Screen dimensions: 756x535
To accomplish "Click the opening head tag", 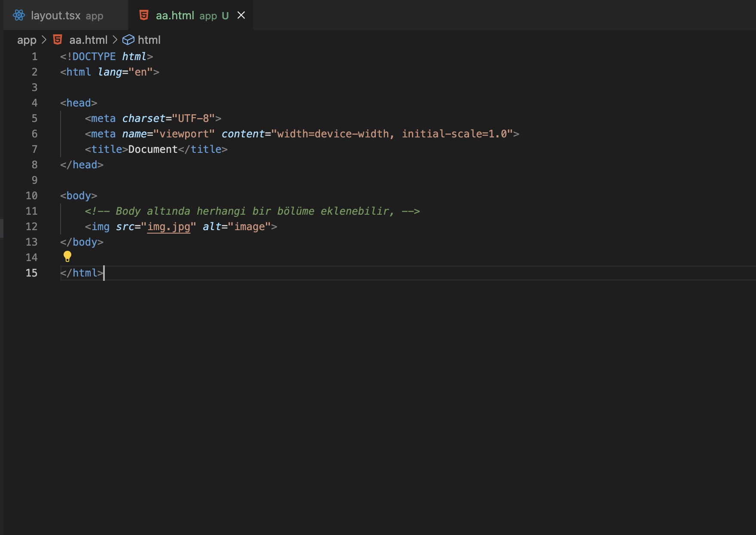I will (79, 103).
